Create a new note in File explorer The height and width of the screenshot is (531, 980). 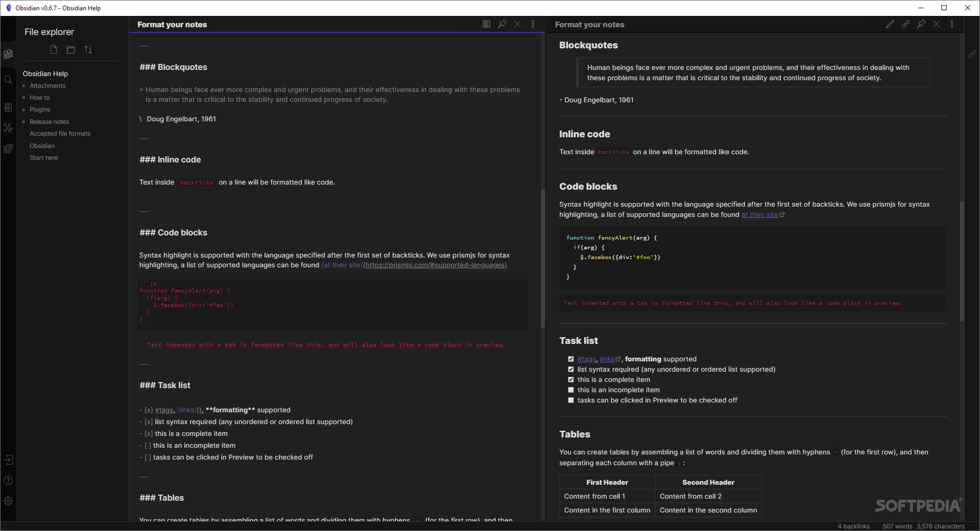tap(53, 49)
